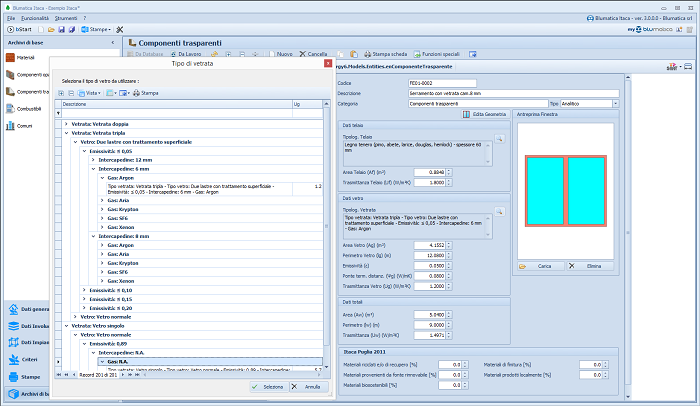The width and height of the screenshot is (700, 406).
Task: Click the magnifier next to Tipolog. Telaio
Action: [x=499, y=138]
